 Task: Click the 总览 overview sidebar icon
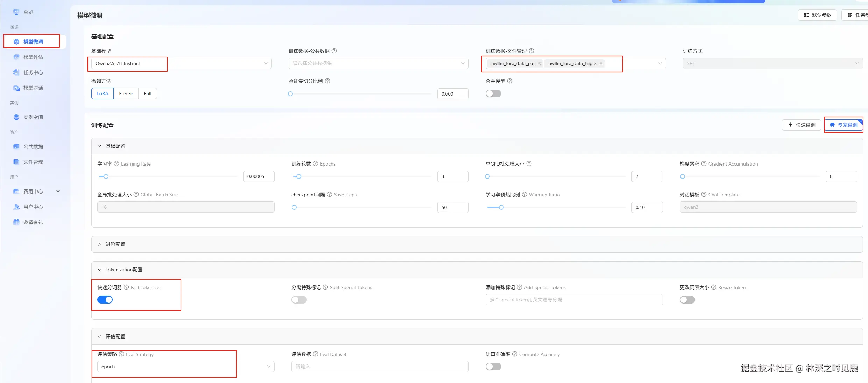click(x=16, y=12)
